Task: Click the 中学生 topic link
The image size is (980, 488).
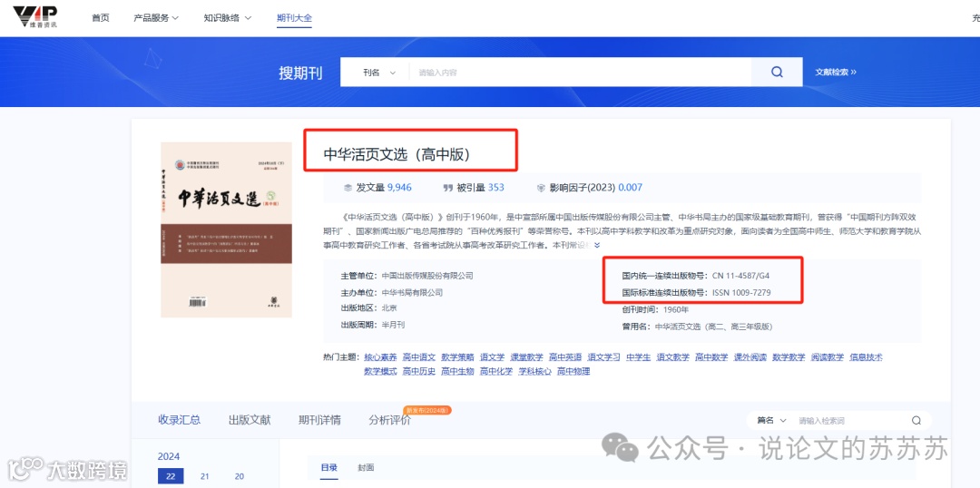Action: tap(638, 357)
